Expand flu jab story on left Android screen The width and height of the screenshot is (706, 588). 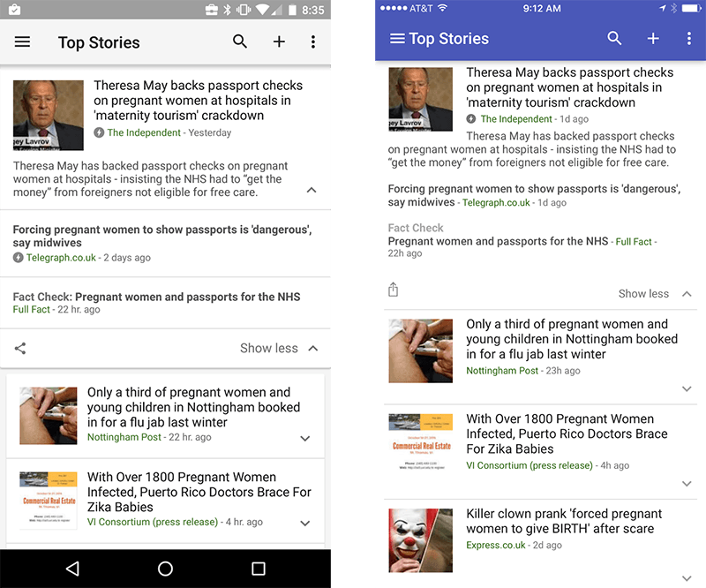click(305, 438)
